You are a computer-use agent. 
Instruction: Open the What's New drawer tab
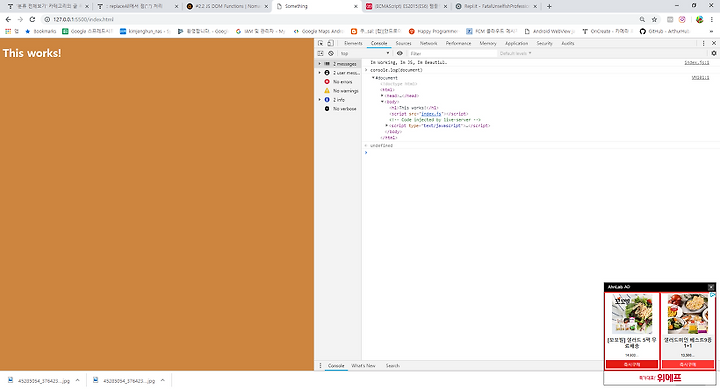[x=363, y=366]
